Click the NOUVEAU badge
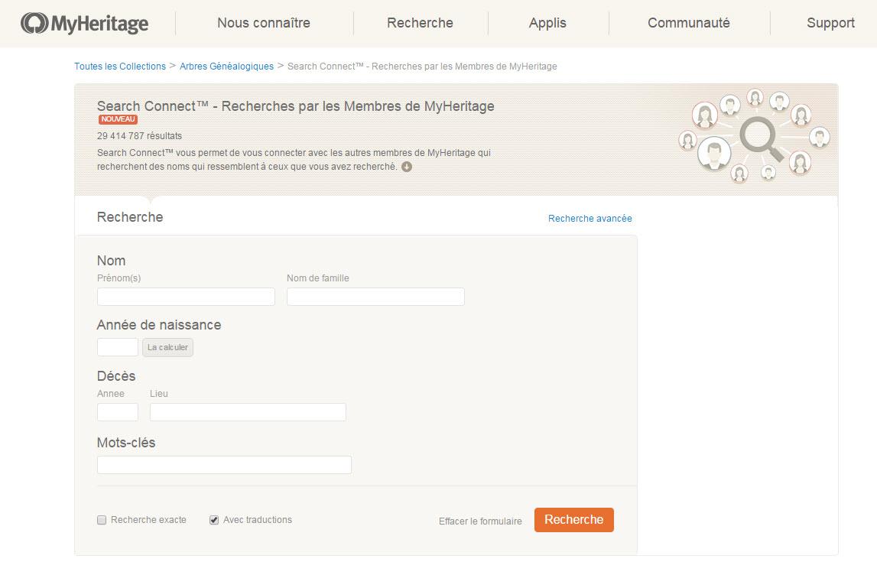This screenshot has width=877, height=588. pyautogui.click(x=118, y=119)
